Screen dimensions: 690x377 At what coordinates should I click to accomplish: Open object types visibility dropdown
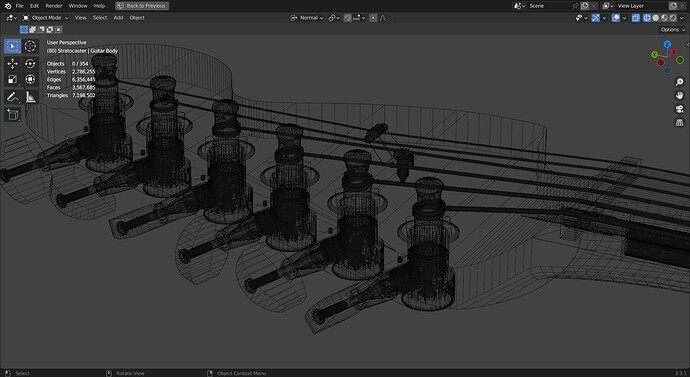pos(581,18)
